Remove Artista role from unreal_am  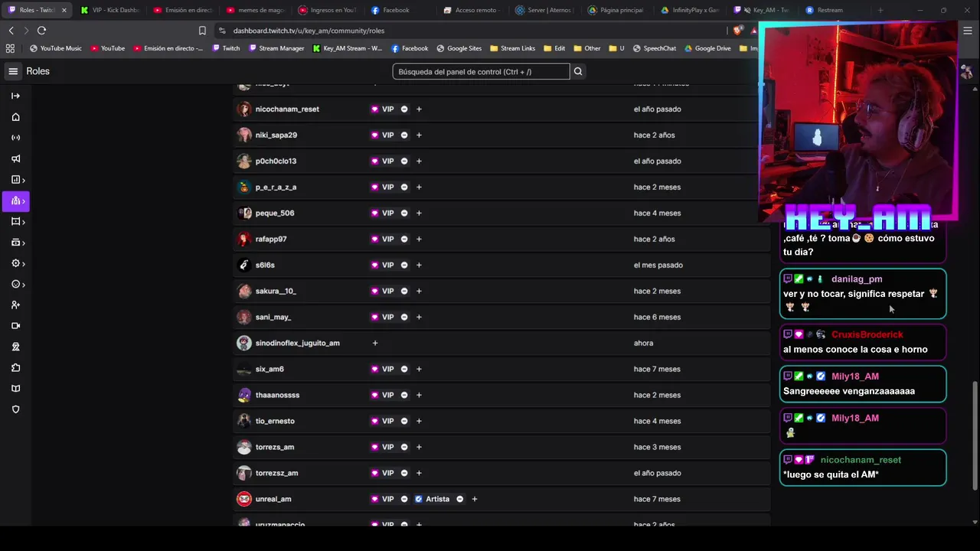pyautogui.click(x=460, y=500)
